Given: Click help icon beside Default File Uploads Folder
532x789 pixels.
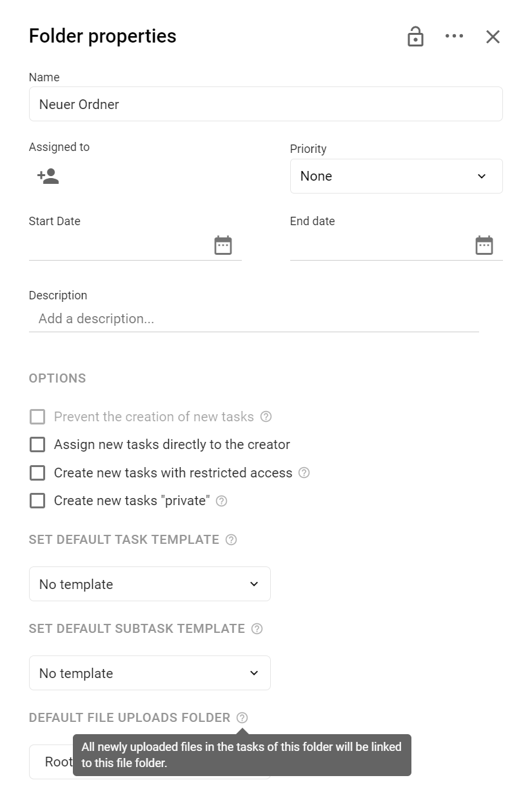Looking at the screenshot, I should click(242, 717).
